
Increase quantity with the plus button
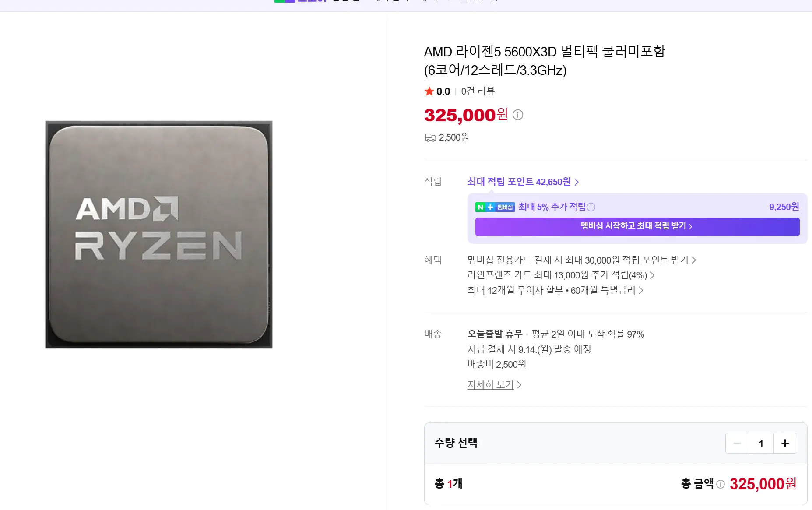pyautogui.click(x=785, y=443)
